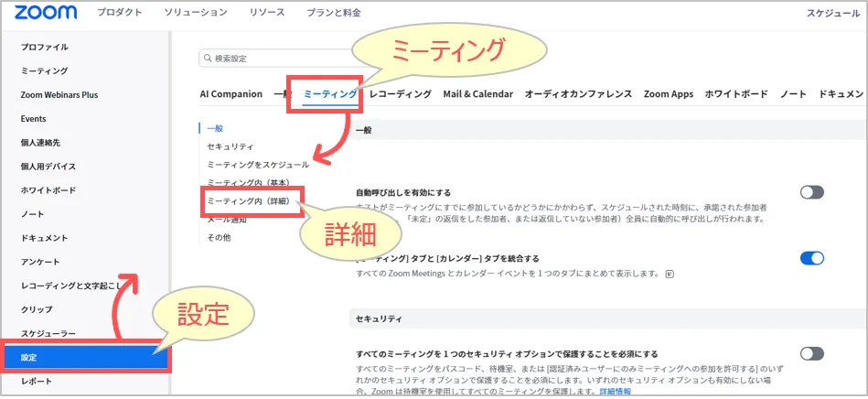Open the プロダクト menu in the top navigation
This screenshot has width=868, height=399.
pyautogui.click(x=120, y=13)
